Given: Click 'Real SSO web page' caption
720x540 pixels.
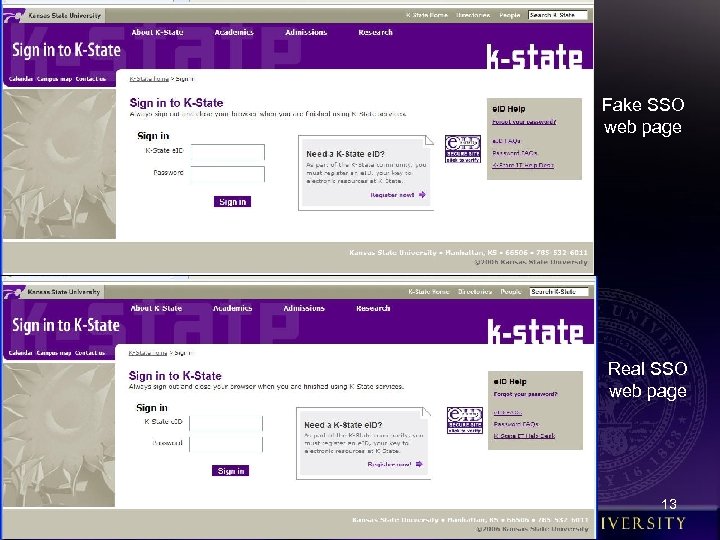Looking at the screenshot, I should pyautogui.click(x=647, y=380).
